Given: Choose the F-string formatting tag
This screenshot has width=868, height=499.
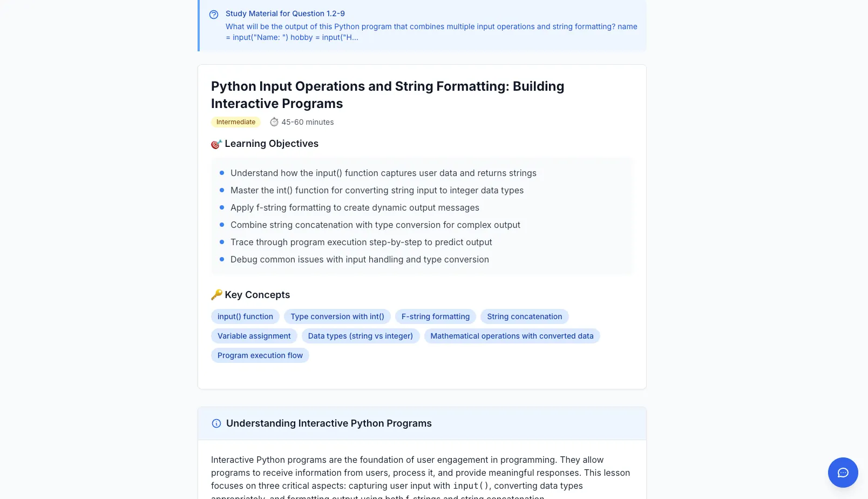Looking at the screenshot, I should point(436,316).
